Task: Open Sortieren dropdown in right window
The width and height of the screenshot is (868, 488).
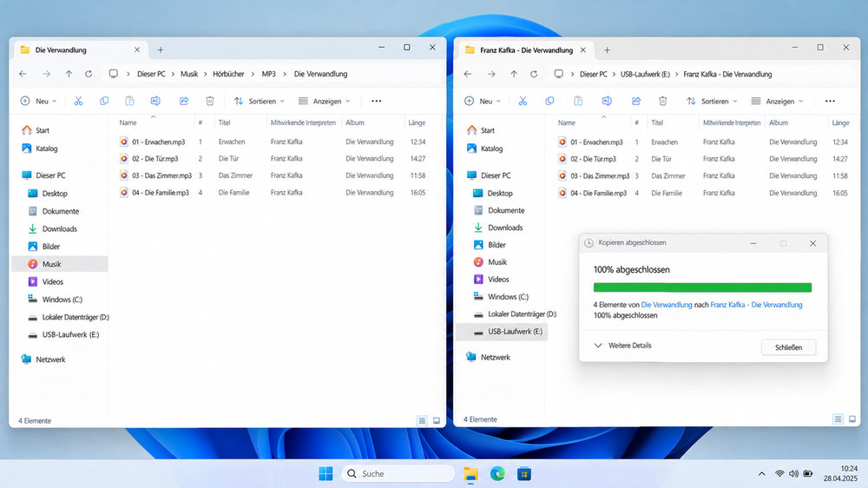Action: pos(712,101)
